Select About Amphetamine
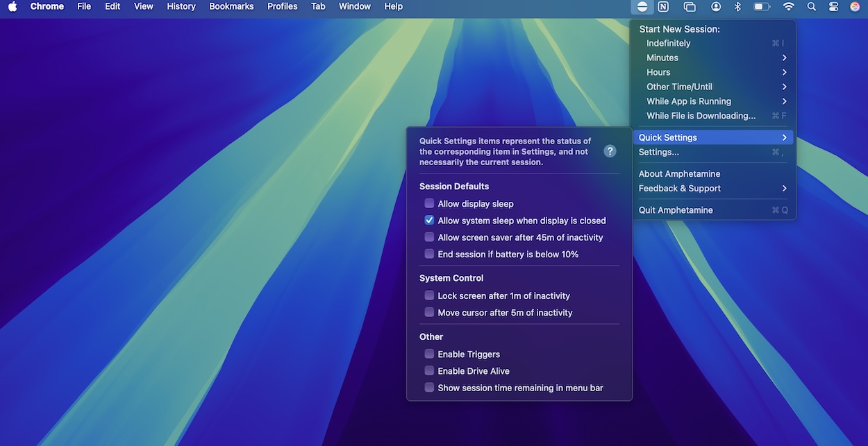Screen dimensions: 868x446 [x=713, y=173]
